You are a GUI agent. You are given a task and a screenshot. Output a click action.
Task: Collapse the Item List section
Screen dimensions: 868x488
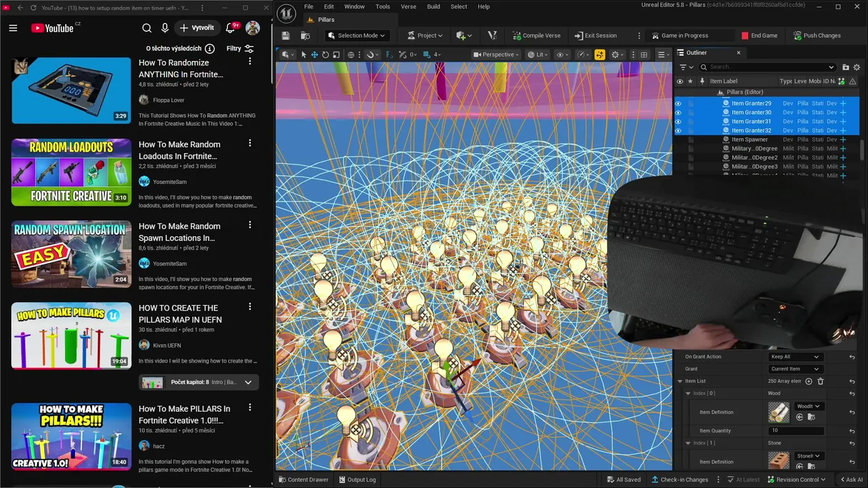(x=680, y=381)
